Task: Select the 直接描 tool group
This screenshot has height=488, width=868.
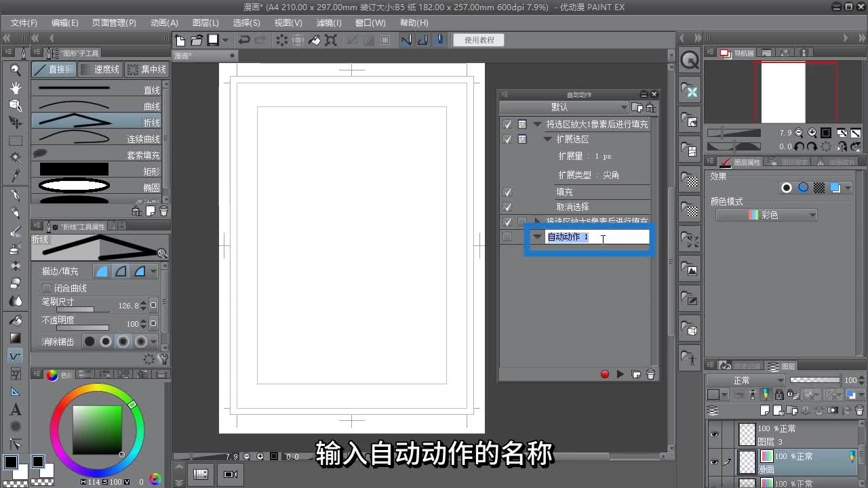Action: (x=54, y=69)
